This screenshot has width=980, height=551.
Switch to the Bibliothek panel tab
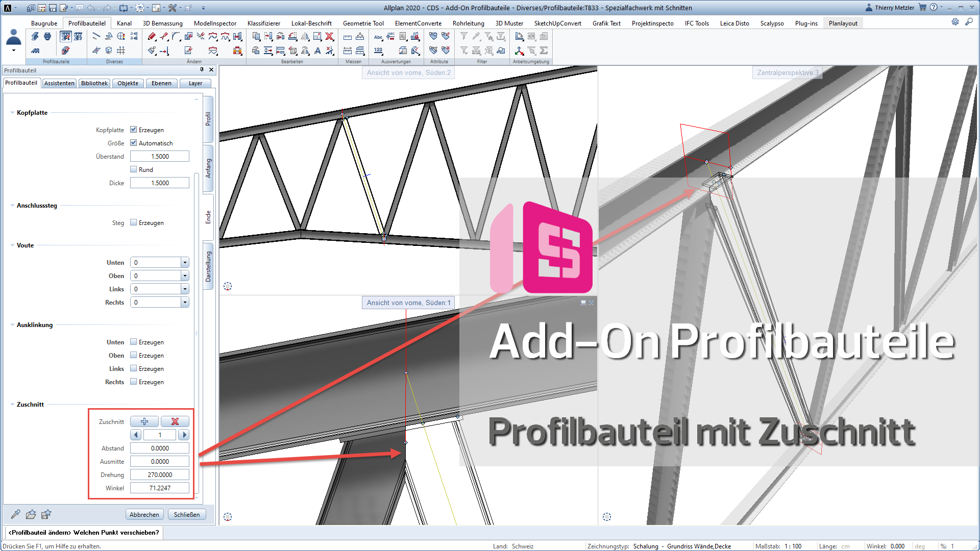(94, 83)
